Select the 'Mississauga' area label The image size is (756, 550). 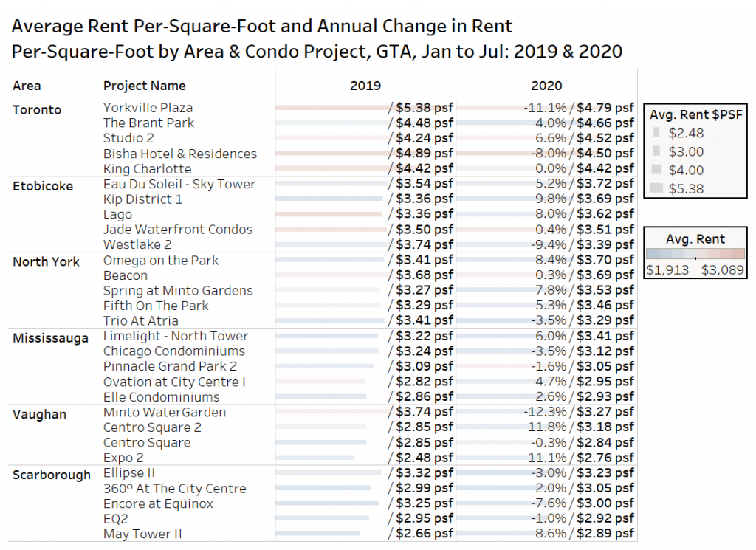pyautogui.click(x=50, y=338)
